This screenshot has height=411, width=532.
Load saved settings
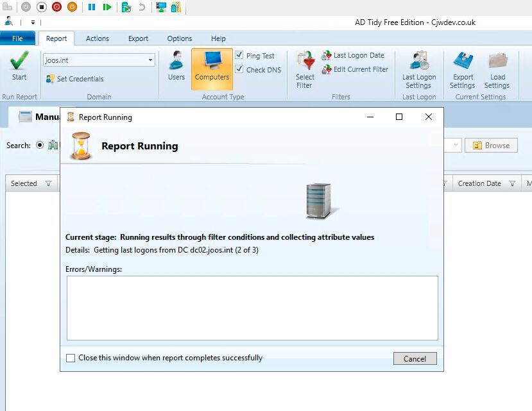497,67
